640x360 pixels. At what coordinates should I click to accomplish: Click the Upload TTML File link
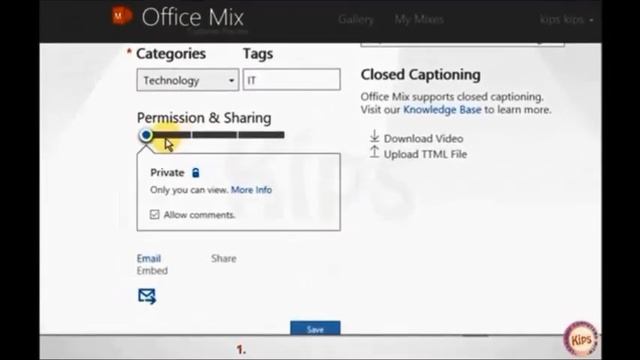pyautogui.click(x=425, y=154)
